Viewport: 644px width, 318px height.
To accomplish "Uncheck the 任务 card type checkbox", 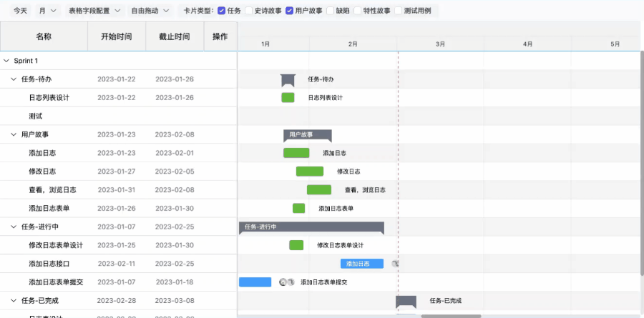I will tap(221, 11).
